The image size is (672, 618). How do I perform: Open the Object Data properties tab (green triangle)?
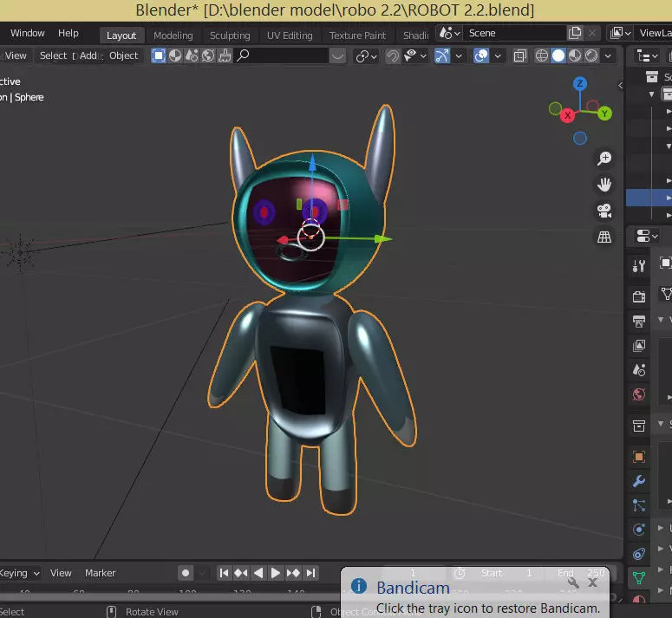pyautogui.click(x=638, y=578)
